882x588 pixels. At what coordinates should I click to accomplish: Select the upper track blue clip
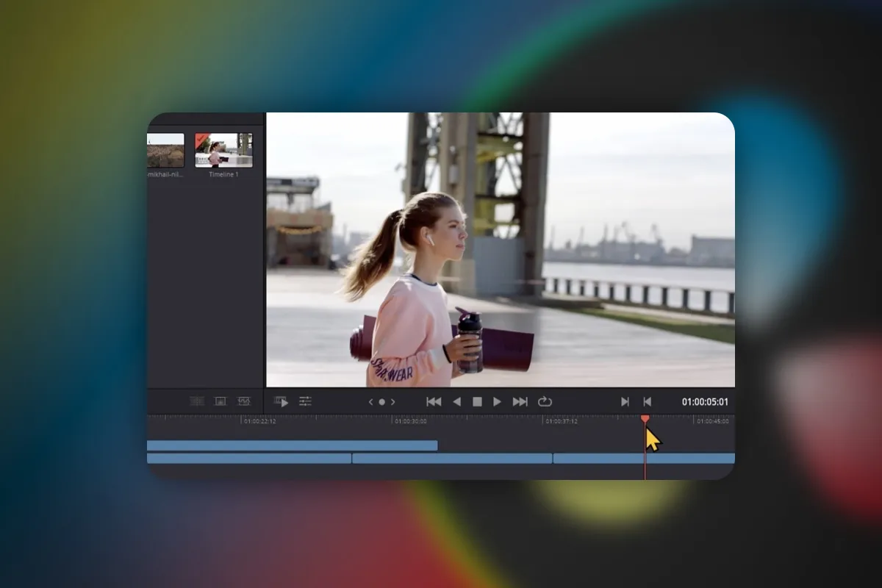coord(293,445)
